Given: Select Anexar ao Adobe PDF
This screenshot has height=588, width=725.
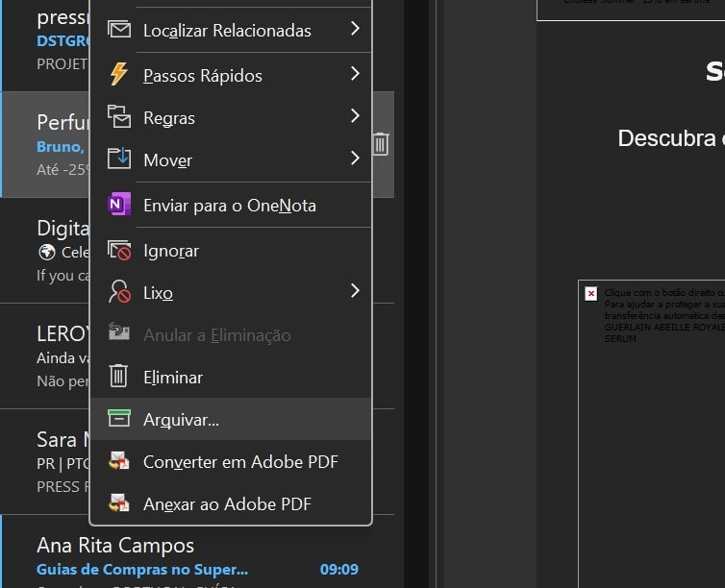Looking at the screenshot, I should point(231,504).
